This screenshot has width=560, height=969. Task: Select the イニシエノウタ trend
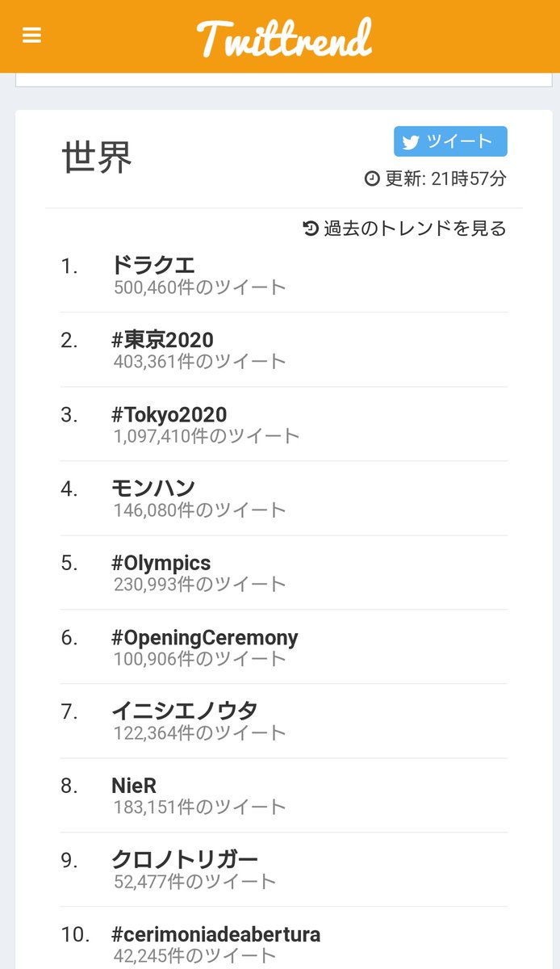[x=185, y=711]
